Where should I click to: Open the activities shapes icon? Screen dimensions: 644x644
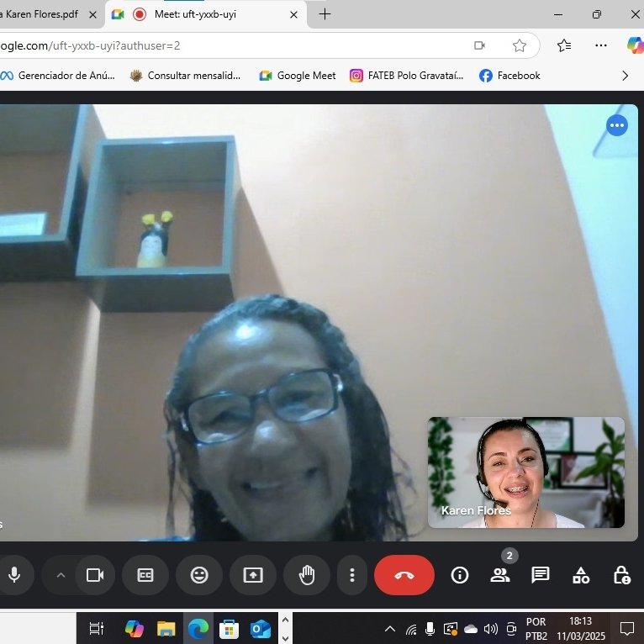pos(581,575)
